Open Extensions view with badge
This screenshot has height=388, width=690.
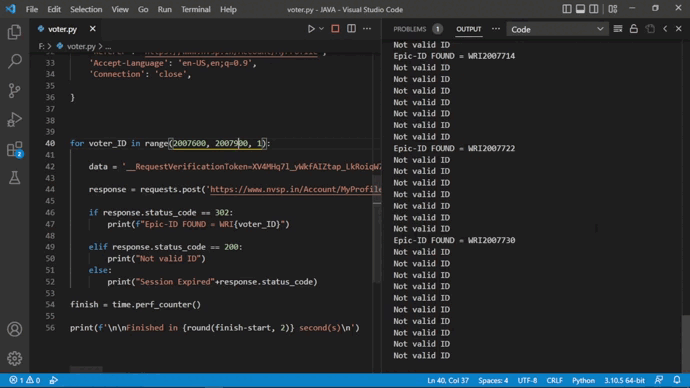coord(15,149)
